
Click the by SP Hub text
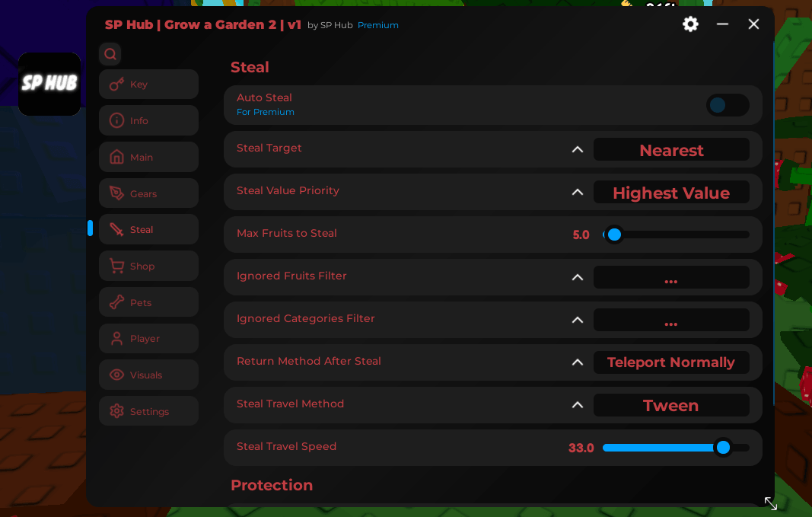330,25
